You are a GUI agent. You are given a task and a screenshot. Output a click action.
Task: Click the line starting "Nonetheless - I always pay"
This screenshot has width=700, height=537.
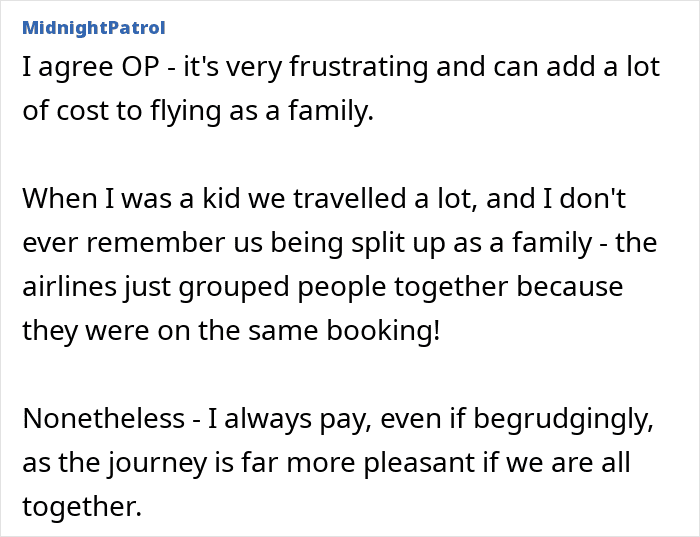(338, 419)
